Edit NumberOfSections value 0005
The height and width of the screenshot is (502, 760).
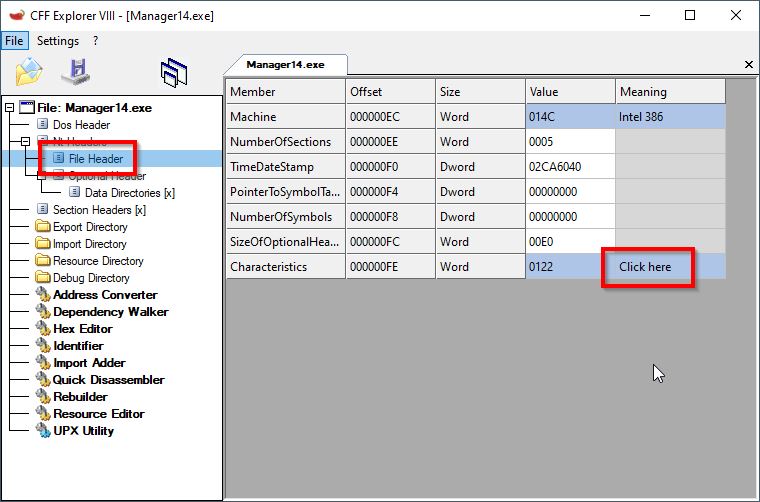(570, 141)
